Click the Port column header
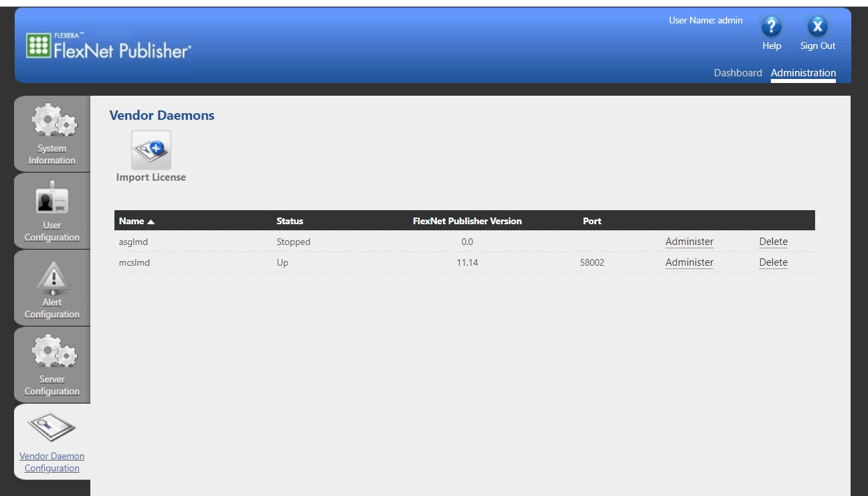This screenshot has height=496, width=868. tap(592, 221)
